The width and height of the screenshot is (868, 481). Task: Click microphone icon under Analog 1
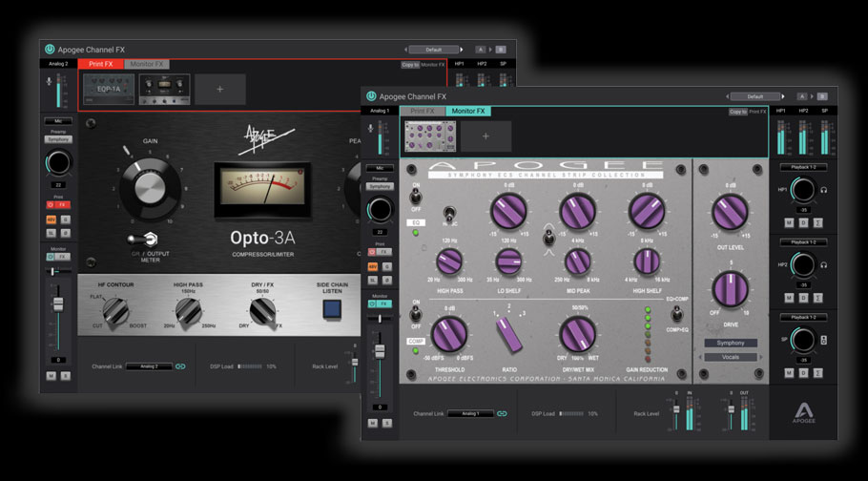click(x=371, y=128)
